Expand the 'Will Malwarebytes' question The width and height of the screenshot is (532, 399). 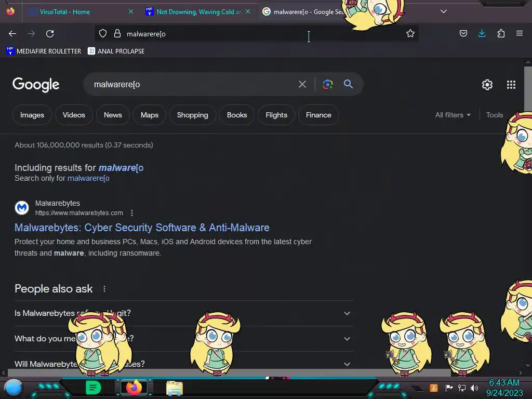point(183,364)
